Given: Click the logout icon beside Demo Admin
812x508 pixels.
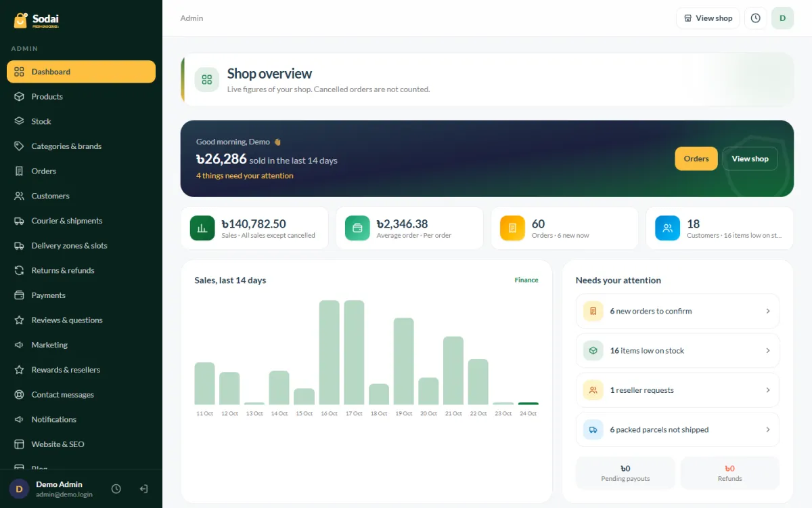Looking at the screenshot, I should [x=143, y=489].
